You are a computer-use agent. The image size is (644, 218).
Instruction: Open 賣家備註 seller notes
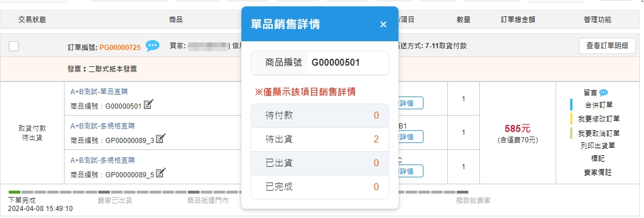[597, 173]
